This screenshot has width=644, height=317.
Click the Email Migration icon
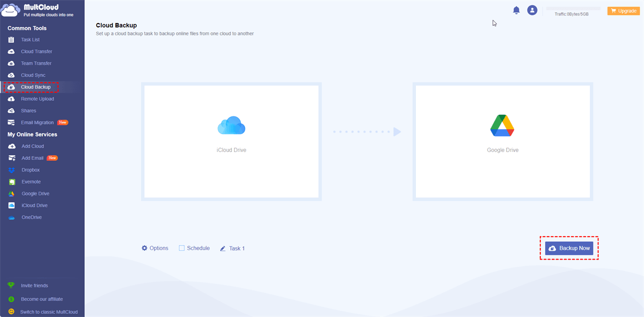[11, 122]
